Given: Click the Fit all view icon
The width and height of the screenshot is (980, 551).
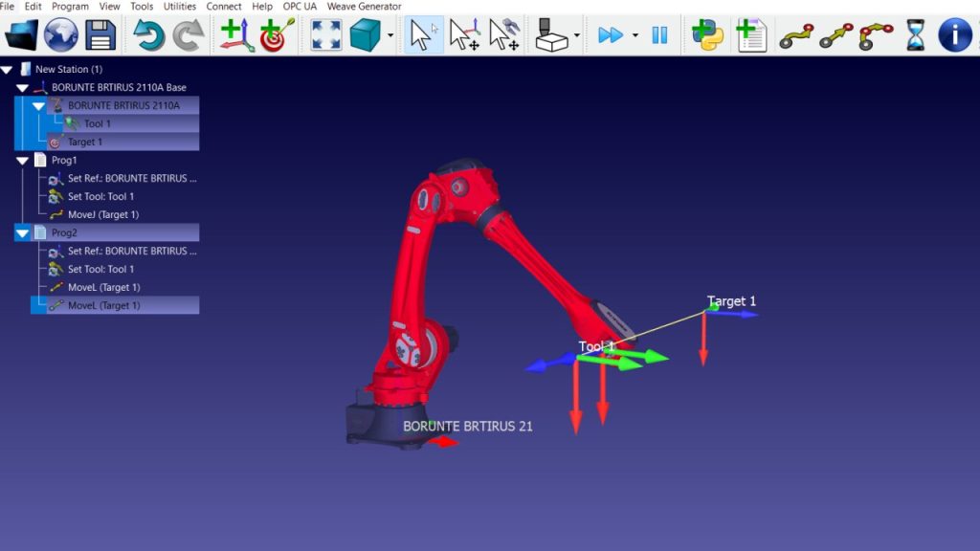Looking at the screenshot, I should 326,35.
